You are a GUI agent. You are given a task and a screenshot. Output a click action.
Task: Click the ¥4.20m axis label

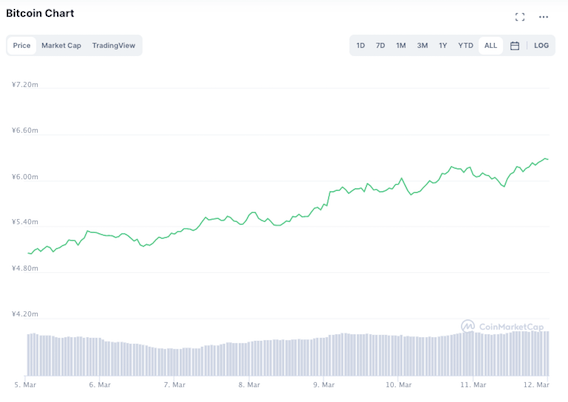[x=25, y=314]
